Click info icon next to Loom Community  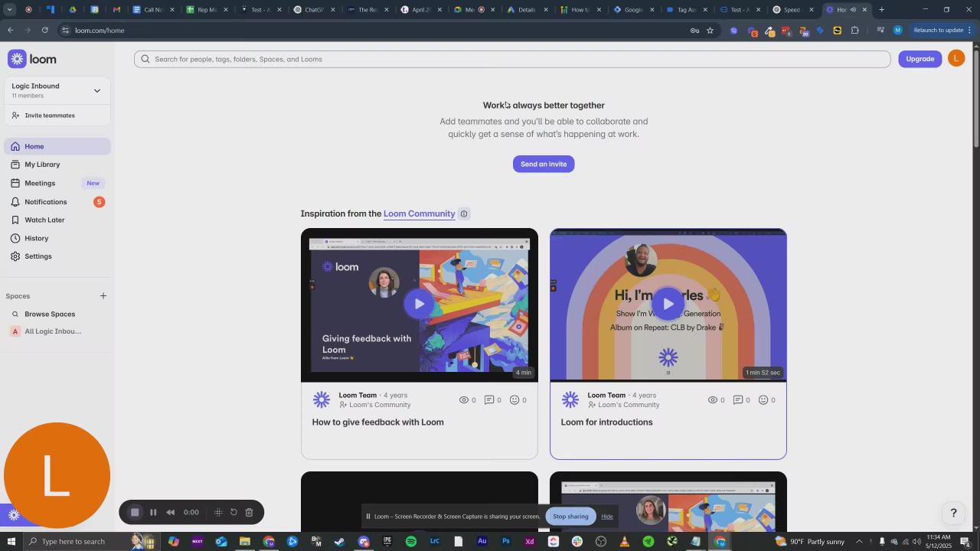pos(463,214)
